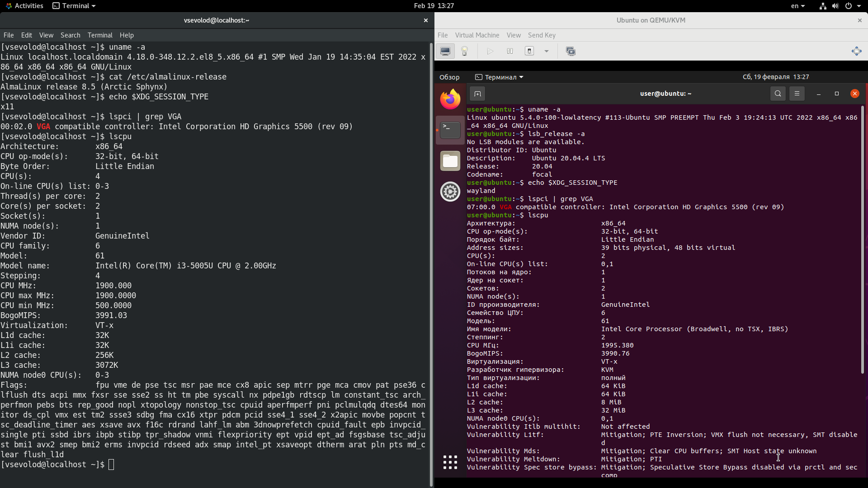This screenshot has height=488, width=868.
Task: Click 'Ubuntu 20.04.4 LTS' description text
Action: click(568, 158)
